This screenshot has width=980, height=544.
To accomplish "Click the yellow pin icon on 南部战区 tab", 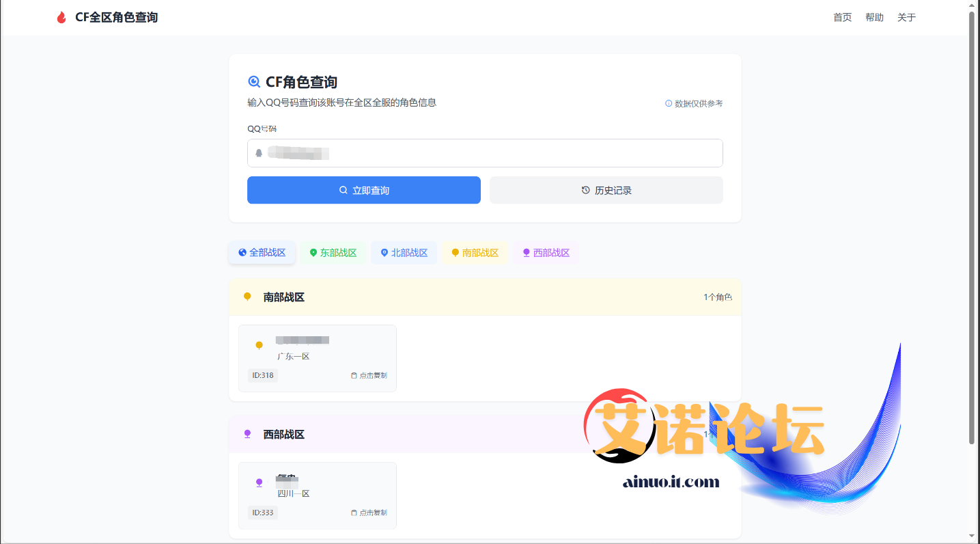I will (456, 253).
